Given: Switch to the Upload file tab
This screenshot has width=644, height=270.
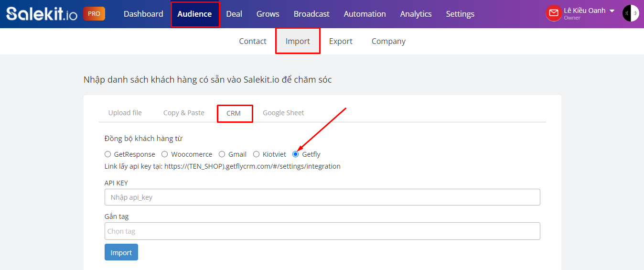Looking at the screenshot, I should (x=125, y=113).
